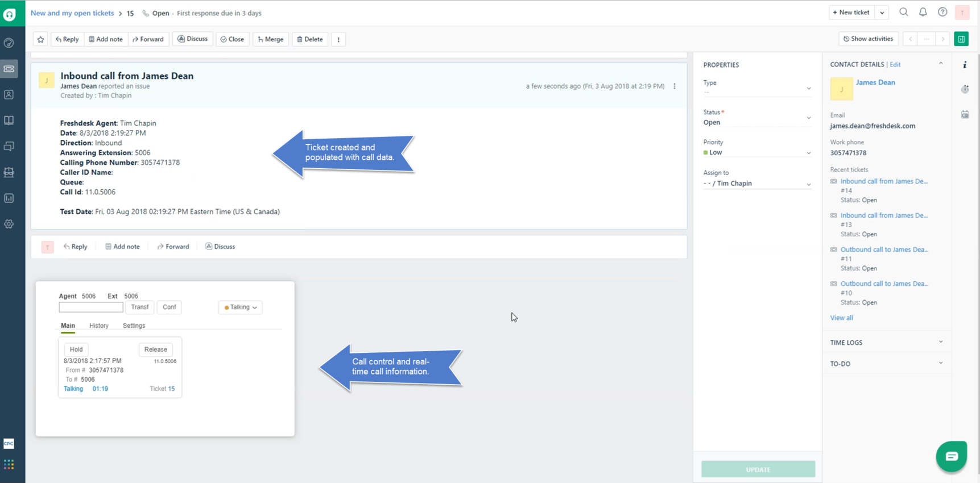Switch to the History tab
Screen dimensions: 980x483
coord(98,326)
